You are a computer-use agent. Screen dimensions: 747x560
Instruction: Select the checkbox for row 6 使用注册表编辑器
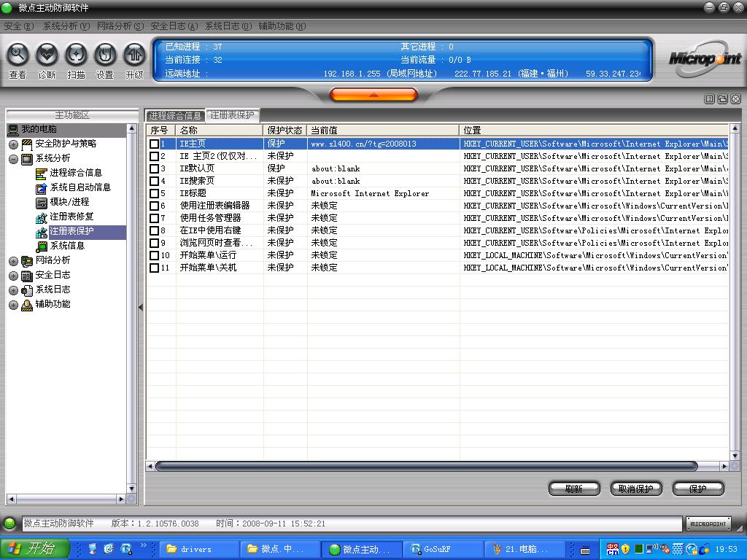[155, 206]
